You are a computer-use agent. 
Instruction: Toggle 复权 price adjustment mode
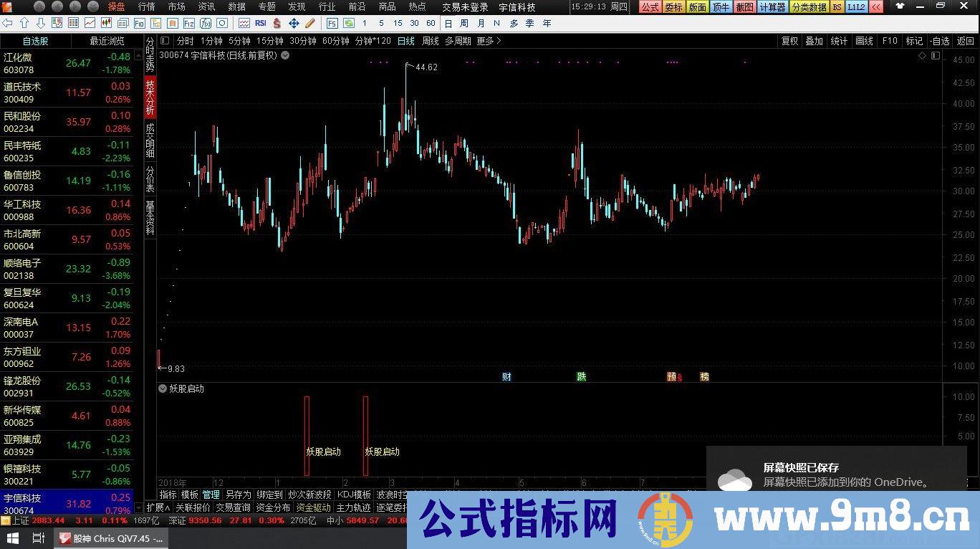[x=789, y=41]
